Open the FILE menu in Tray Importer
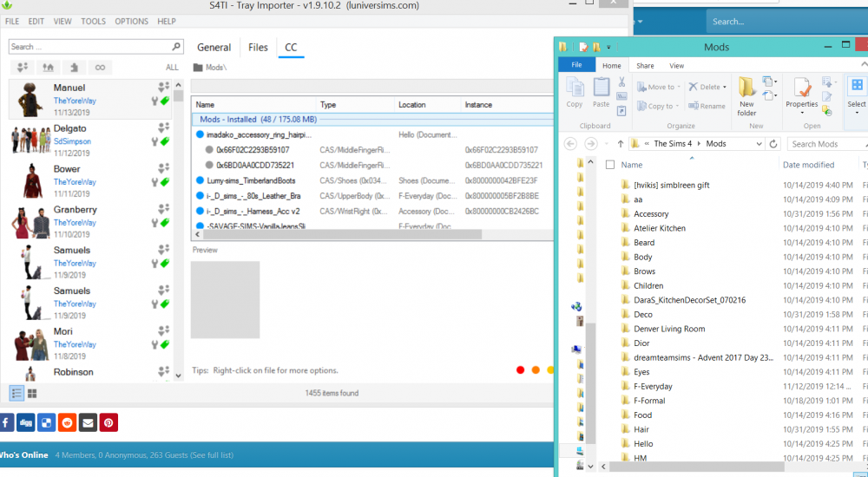The height and width of the screenshot is (477, 868). pos(12,22)
